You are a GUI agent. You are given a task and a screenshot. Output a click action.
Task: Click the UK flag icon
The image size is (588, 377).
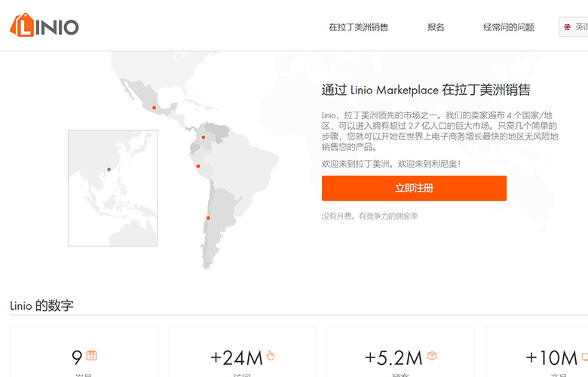tap(567, 27)
